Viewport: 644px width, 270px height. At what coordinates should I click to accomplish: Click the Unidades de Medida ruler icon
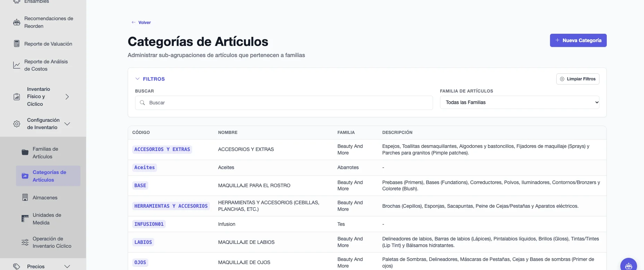[x=25, y=219]
